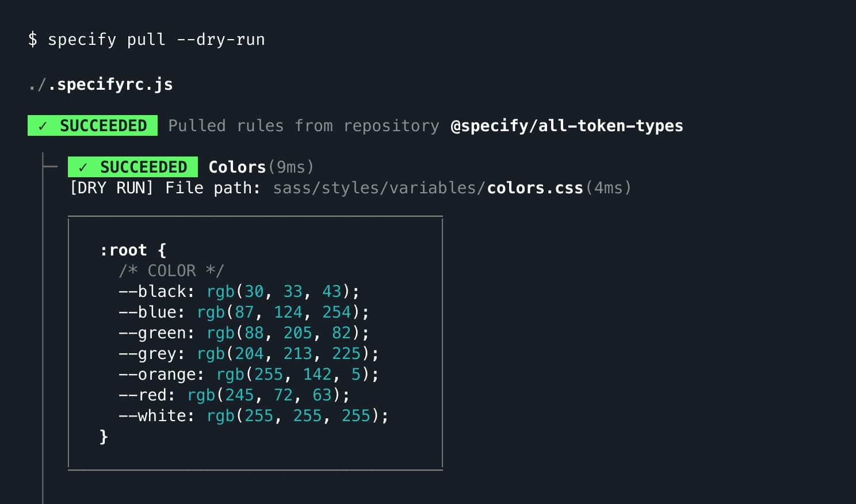Click the '.specifyrc.js' config file name
This screenshot has height=504, width=856.
110,84
